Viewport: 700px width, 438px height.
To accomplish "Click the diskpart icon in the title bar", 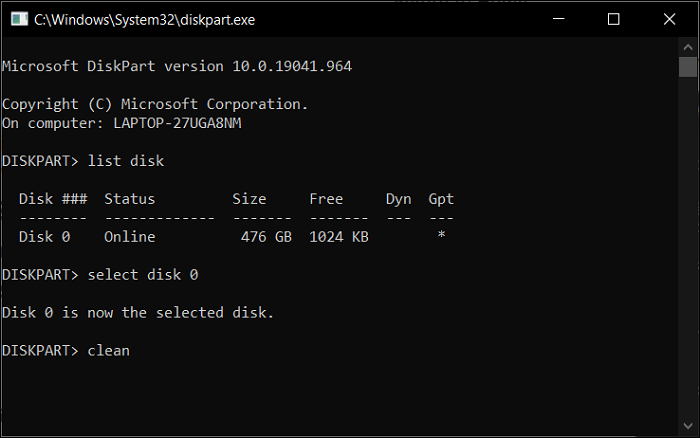I will pyautogui.click(x=16, y=18).
